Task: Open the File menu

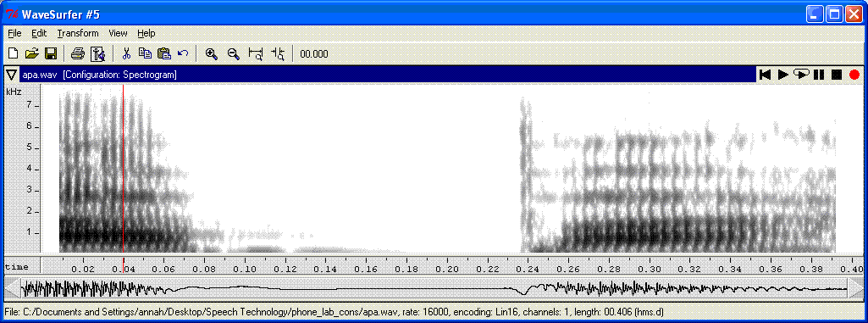Action: (x=14, y=33)
